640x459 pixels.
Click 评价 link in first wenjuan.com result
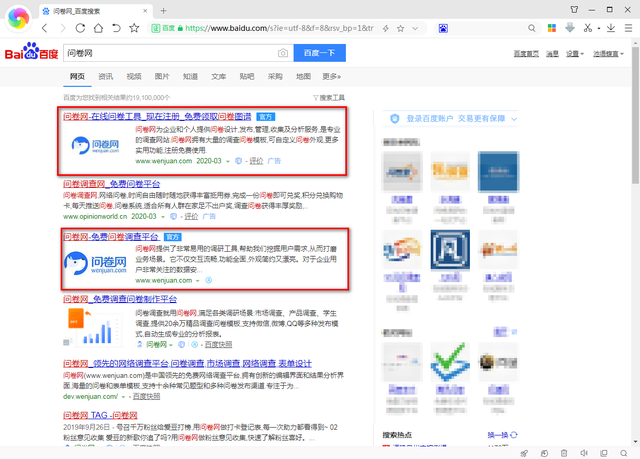coord(256,161)
